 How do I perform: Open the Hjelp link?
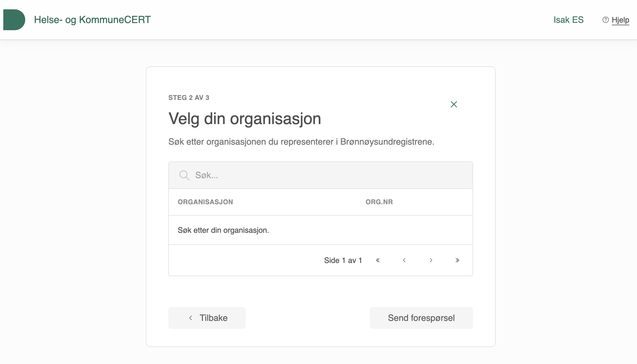[620, 20]
